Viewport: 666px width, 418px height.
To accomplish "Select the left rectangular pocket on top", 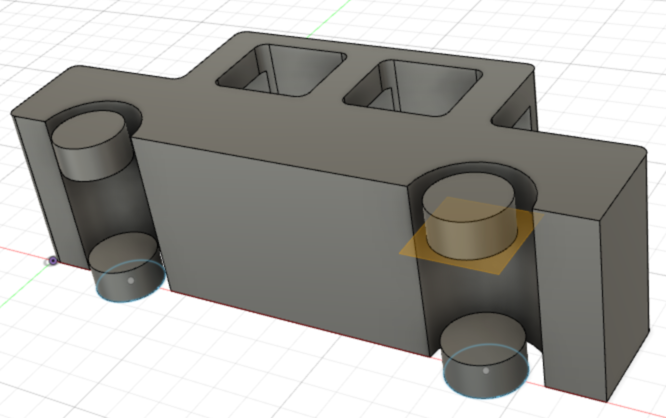I will pyautogui.click(x=280, y=70).
